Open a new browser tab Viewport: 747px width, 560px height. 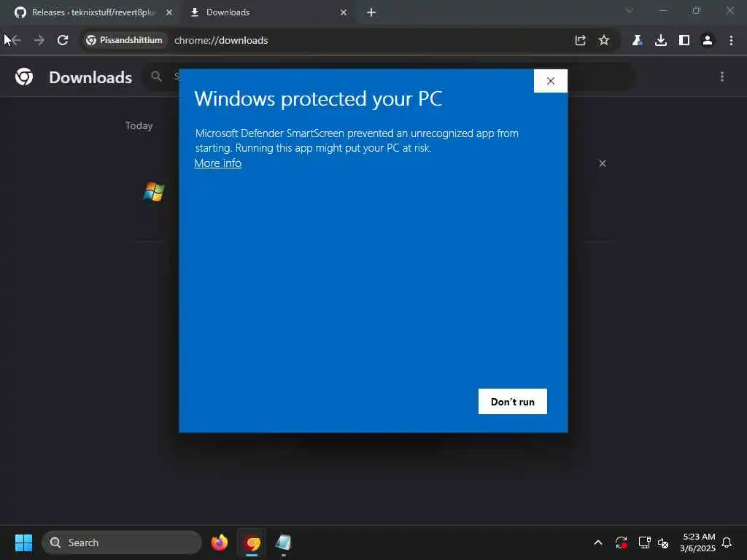pos(371,12)
